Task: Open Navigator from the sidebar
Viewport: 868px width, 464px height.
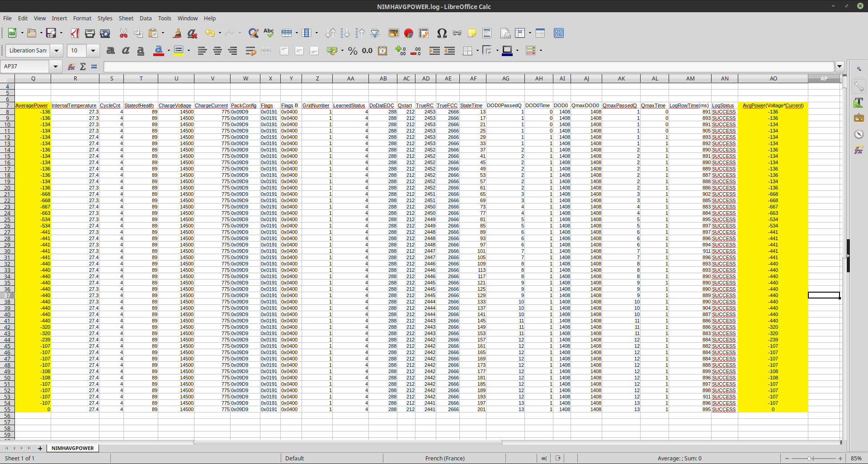Action: (x=859, y=134)
